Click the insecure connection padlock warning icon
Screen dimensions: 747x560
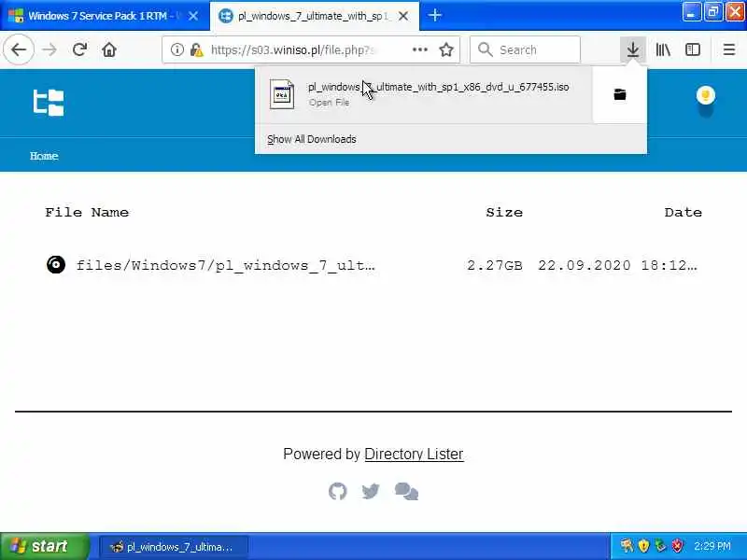tap(196, 49)
